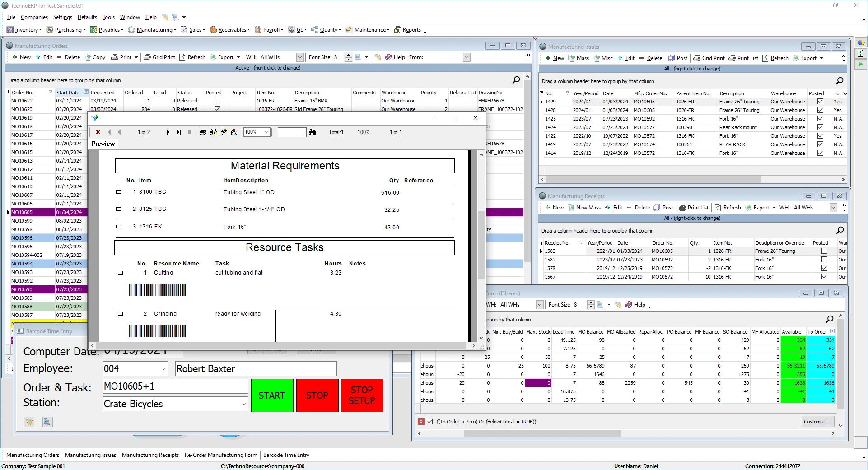Click the export-to-email icon in report preview
Screen dimensions: 868x470
click(x=234, y=132)
